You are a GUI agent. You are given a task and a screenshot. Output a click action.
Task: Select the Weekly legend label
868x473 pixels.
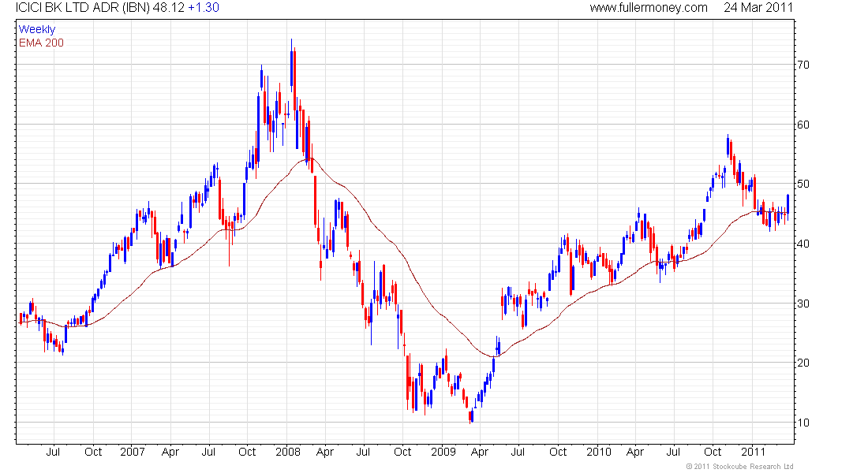click(37, 29)
